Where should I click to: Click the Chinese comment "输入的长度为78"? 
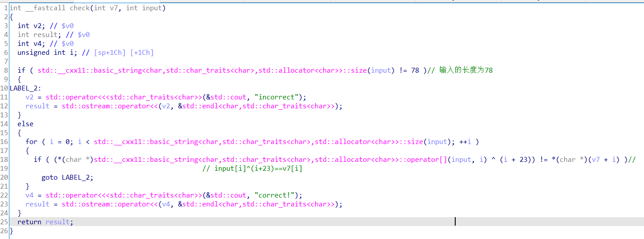(466, 70)
